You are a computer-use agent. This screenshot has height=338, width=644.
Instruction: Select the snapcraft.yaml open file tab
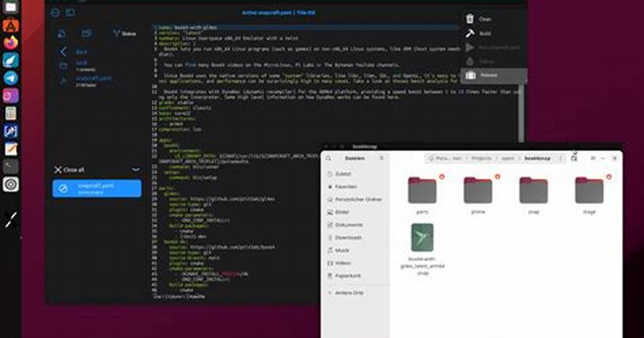(x=97, y=188)
